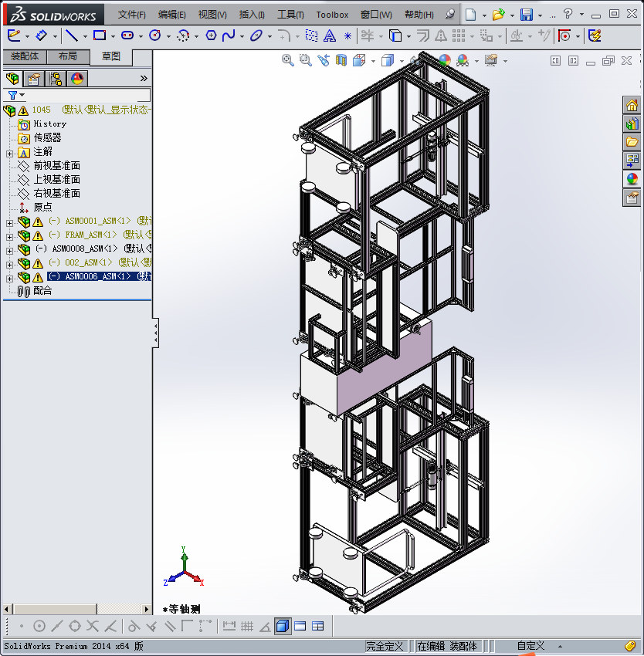This screenshot has width=644, height=656.
Task: Open the Line tool dropdown arrow
Action: pyautogui.click(x=85, y=37)
